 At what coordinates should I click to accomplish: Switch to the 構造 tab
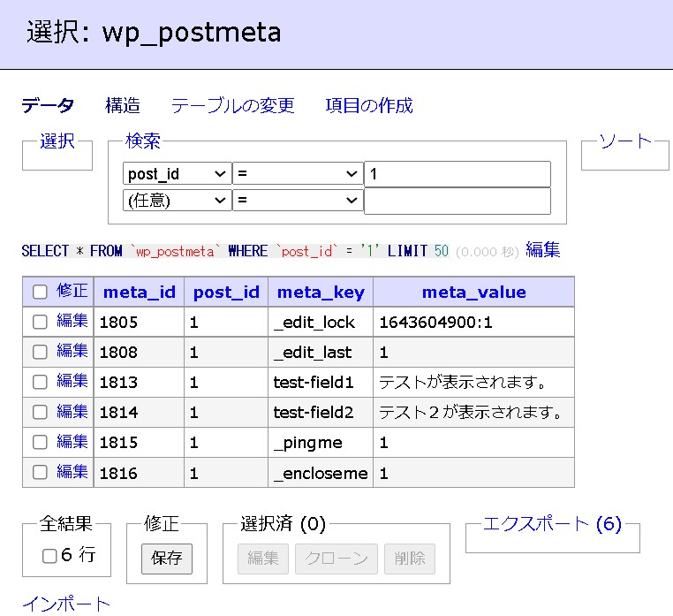[122, 106]
